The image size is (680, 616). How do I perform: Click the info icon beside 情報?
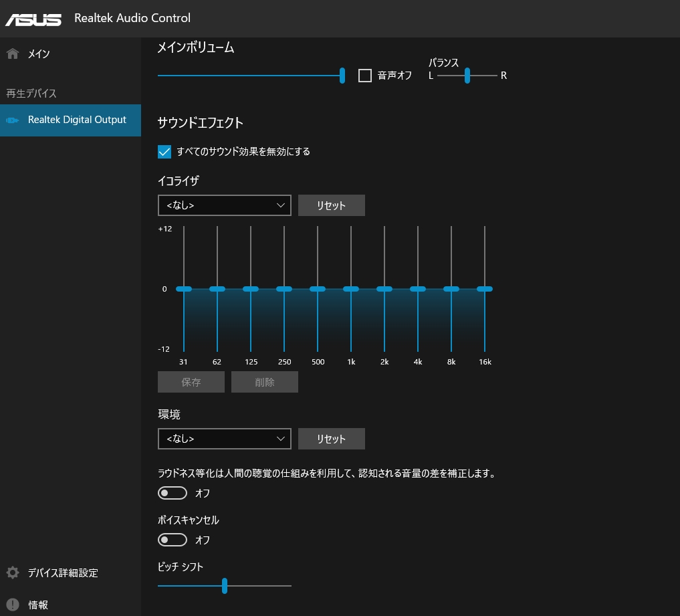point(12,605)
